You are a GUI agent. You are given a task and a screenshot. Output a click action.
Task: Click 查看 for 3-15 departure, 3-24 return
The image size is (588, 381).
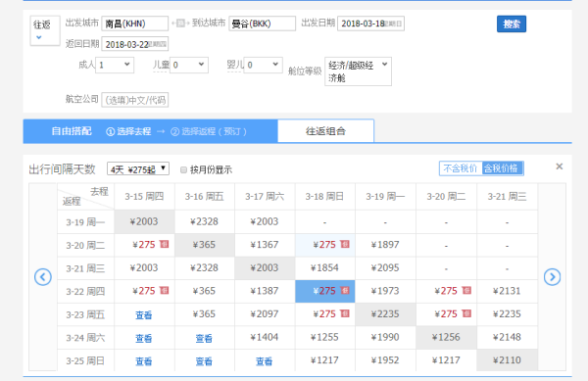coord(144,338)
